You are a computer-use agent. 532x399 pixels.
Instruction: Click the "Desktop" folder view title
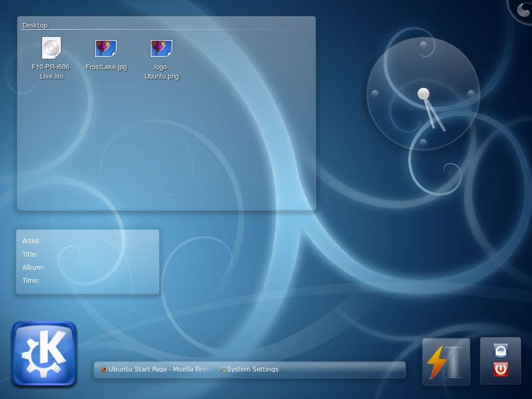point(35,25)
